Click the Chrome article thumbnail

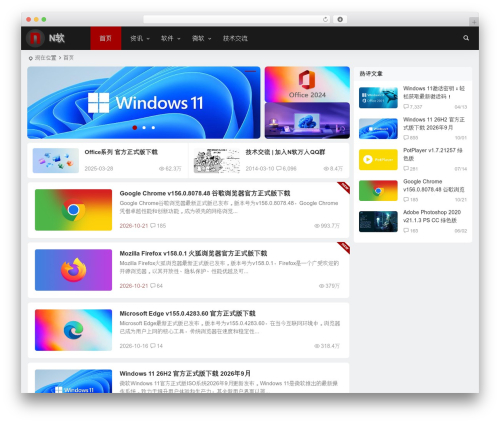click(x=73, y=210)
